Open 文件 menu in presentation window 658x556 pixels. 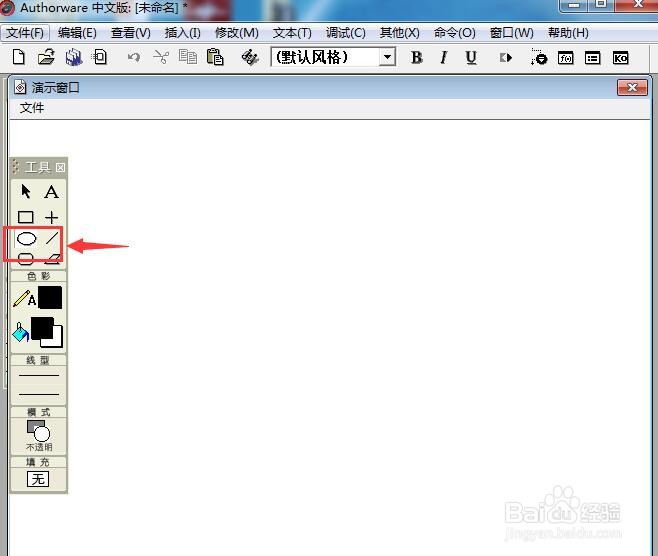[x=32, y=108]
